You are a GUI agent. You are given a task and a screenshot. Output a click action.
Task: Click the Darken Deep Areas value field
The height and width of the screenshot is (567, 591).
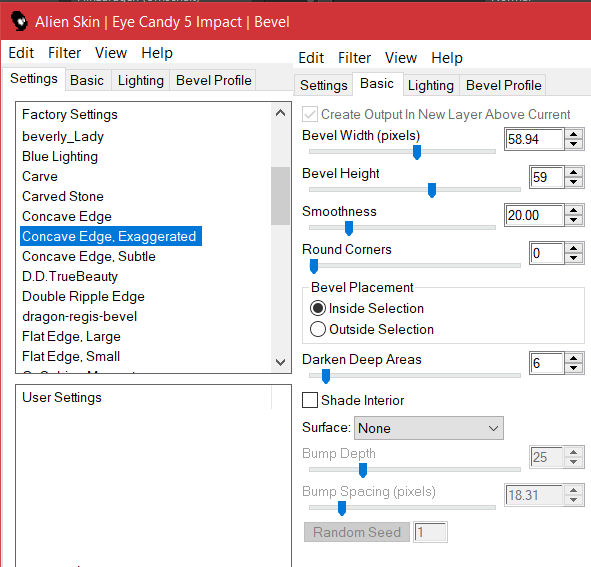pos(547,363)
